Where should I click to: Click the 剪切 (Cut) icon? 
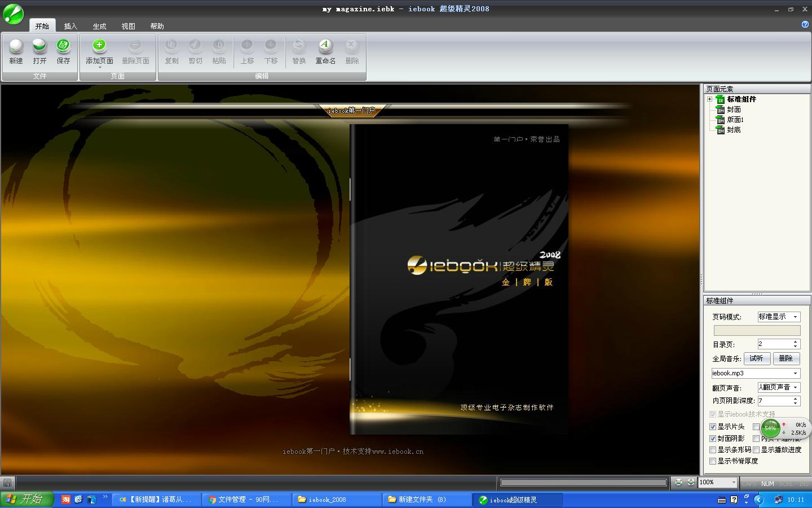[x=195, y=46]
